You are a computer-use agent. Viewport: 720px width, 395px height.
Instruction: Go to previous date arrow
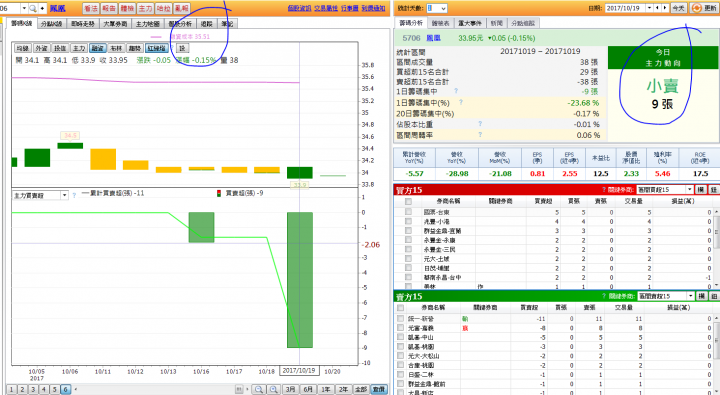tap(658, 8)
